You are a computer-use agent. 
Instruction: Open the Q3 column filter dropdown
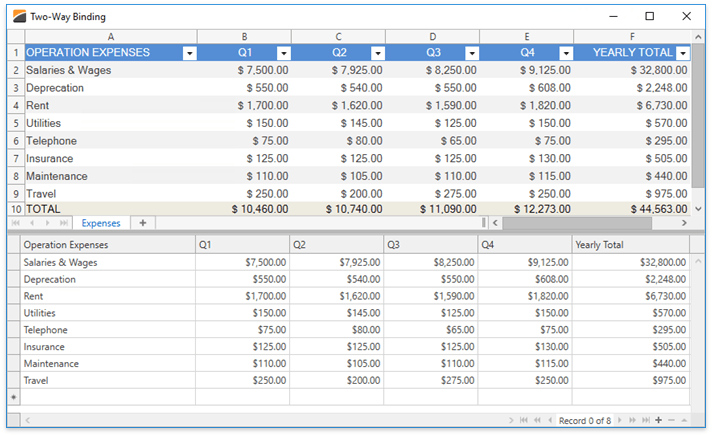tap(472, 54)
